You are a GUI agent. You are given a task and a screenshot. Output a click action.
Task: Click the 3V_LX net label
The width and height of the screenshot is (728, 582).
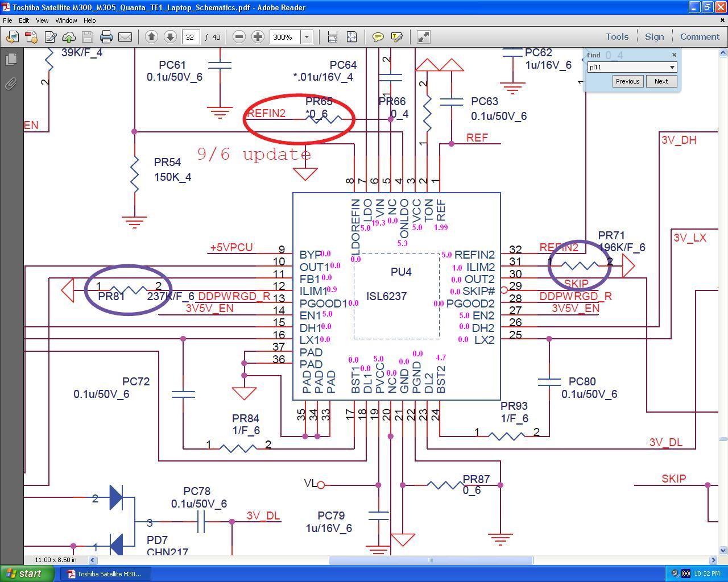[x=690, y=238]
